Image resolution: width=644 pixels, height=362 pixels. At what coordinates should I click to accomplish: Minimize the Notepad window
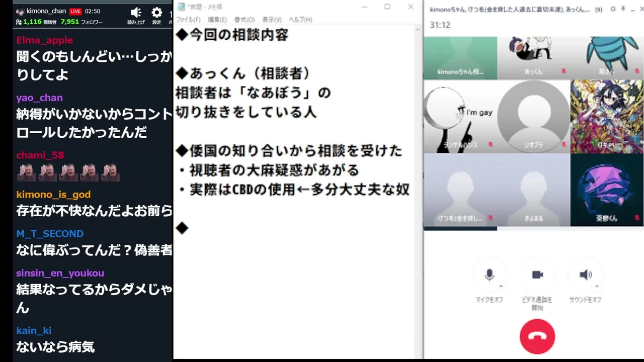[x=364, y=7]
